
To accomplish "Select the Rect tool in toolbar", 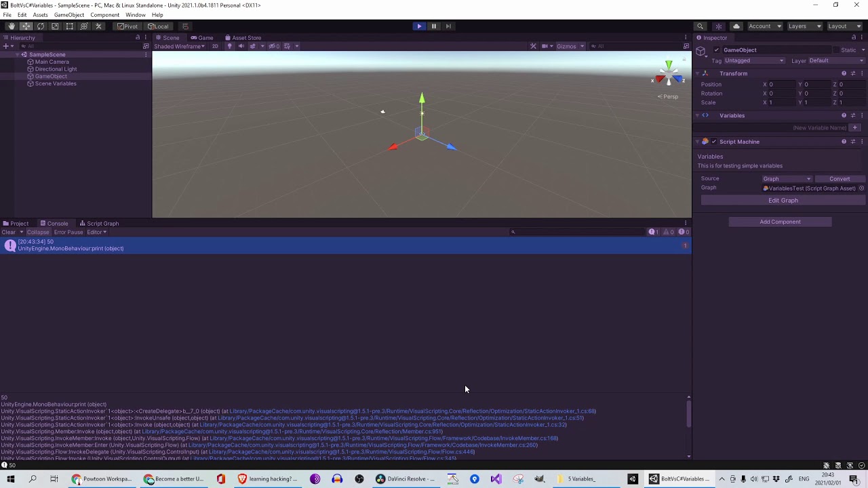I will (69, 26).
